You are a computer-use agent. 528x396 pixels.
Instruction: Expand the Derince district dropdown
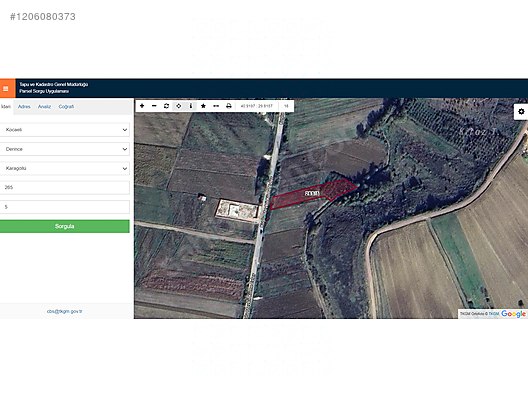(64, 149)
